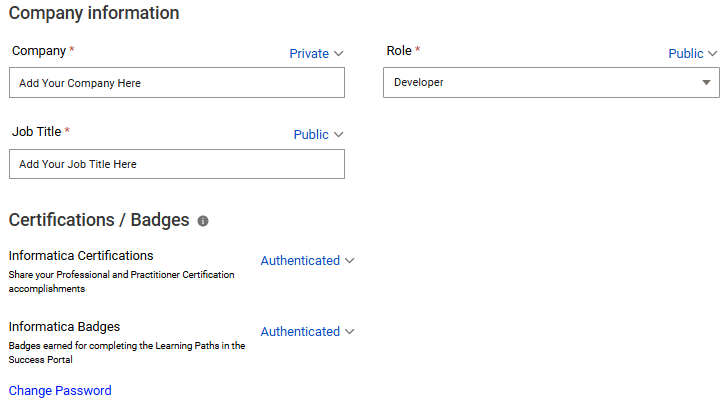
Task: Click the chevron after Informatica Badges' Authenticated
Action: 350,332
